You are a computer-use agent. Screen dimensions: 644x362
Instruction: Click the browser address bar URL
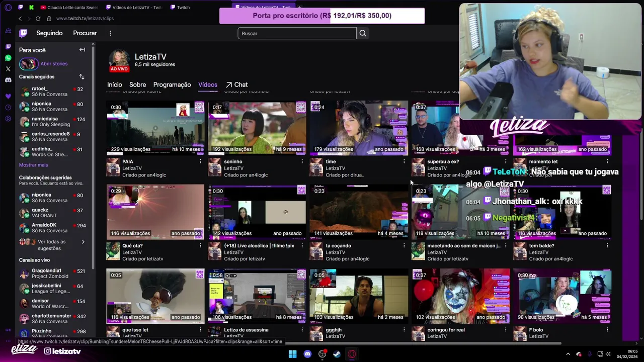click(85, 19)
